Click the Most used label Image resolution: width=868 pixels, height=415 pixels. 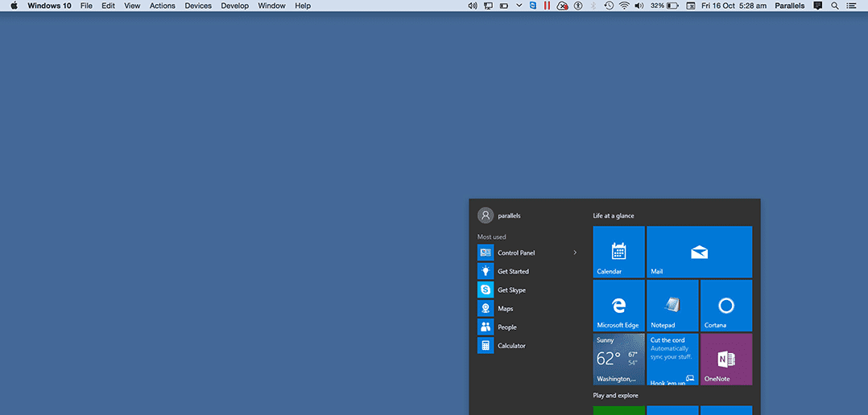491,237
